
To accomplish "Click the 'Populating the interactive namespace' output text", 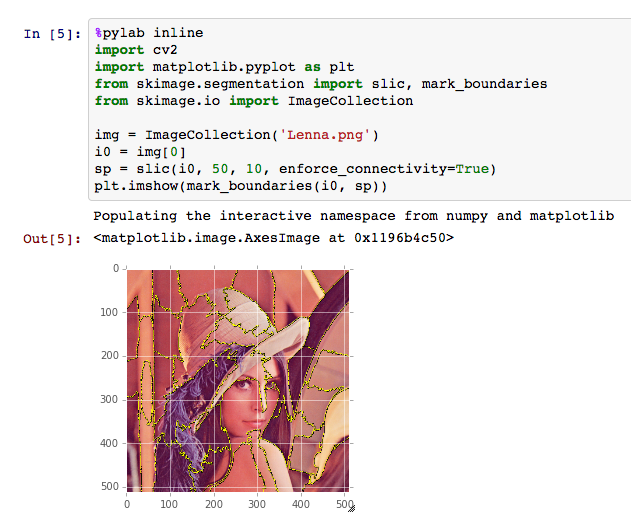I will pyautogui.click(x=354, y=216).
